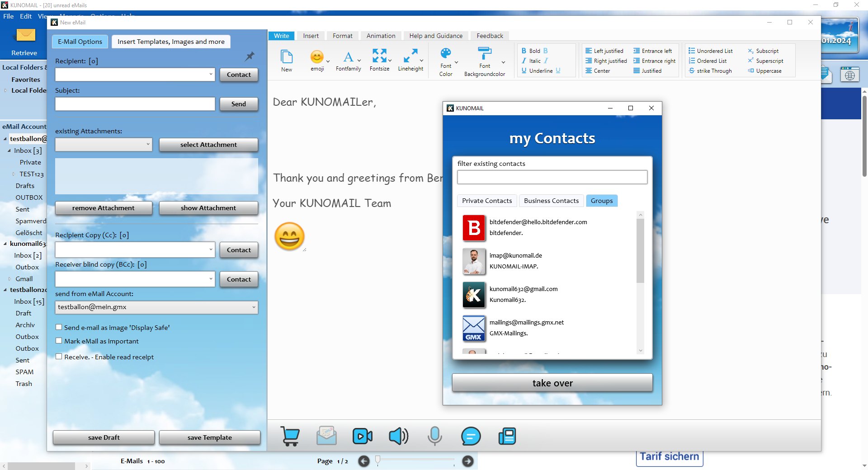Image resolution: width=868 pixels, height=470 pixels.
Task: Click the microphone icon
Action: (434, 436)
